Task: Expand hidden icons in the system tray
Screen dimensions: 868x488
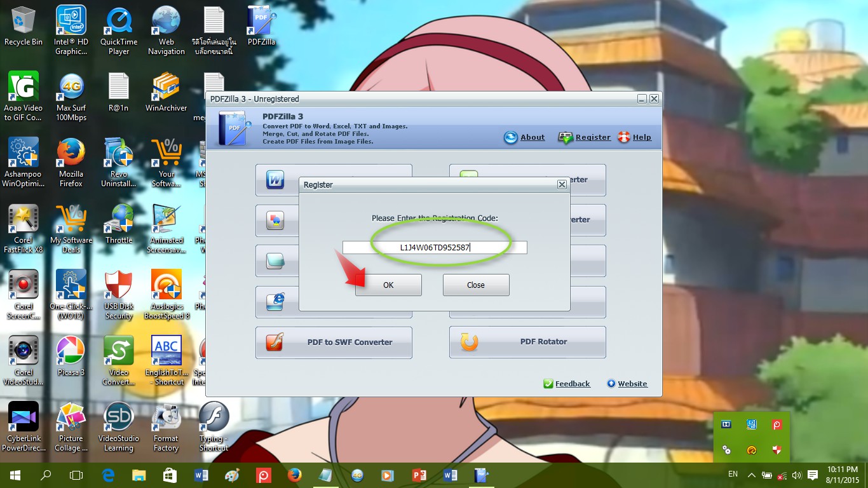Action: (750, 475)
